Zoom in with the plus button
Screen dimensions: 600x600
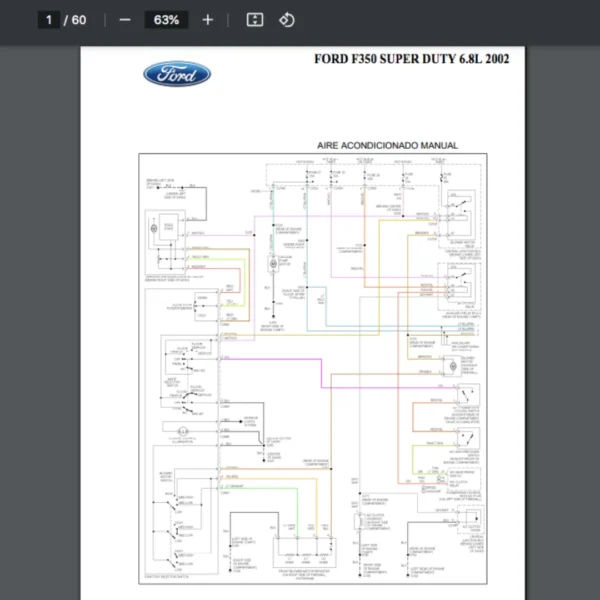(x=207, y=20)
